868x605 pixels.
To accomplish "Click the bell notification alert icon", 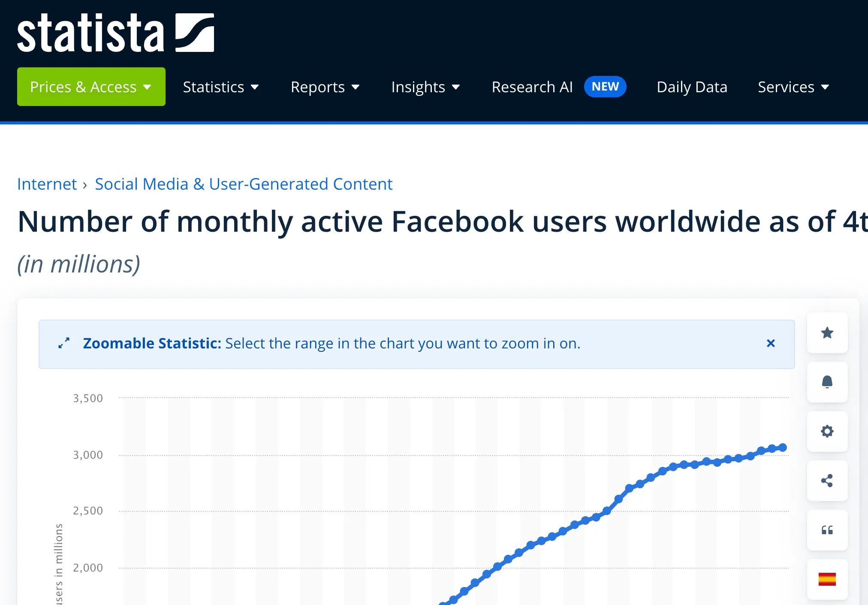I will [827, 382].
